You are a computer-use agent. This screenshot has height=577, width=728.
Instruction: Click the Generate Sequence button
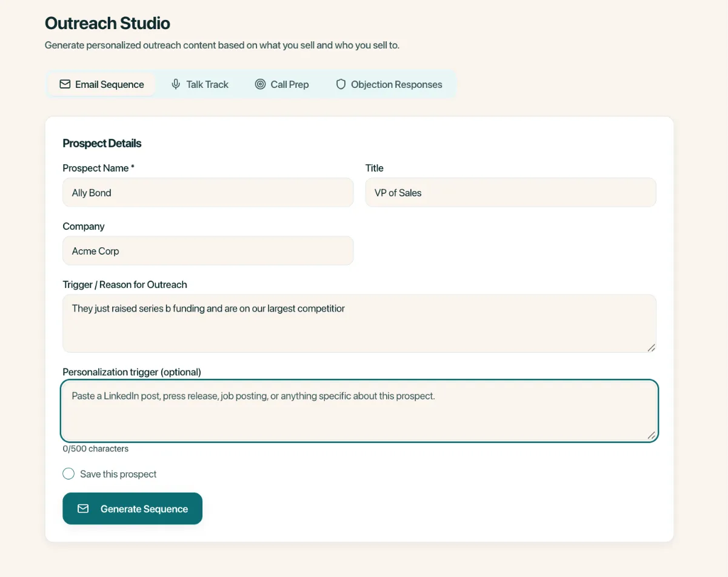[132, 509]
